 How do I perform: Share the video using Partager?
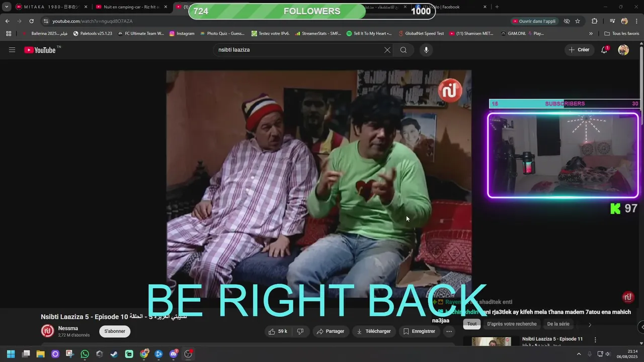point(331,331)
